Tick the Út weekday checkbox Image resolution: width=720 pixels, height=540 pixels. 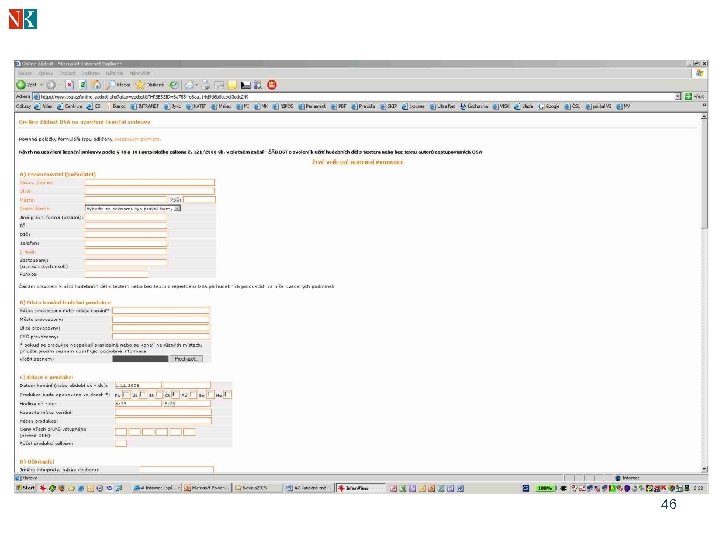click(x=143, y=394)
